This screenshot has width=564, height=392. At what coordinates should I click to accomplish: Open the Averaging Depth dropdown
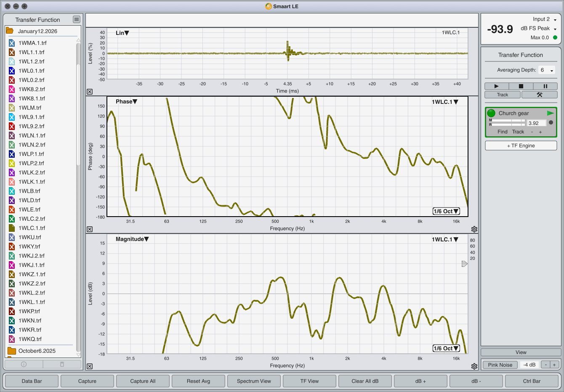[547, 70]
